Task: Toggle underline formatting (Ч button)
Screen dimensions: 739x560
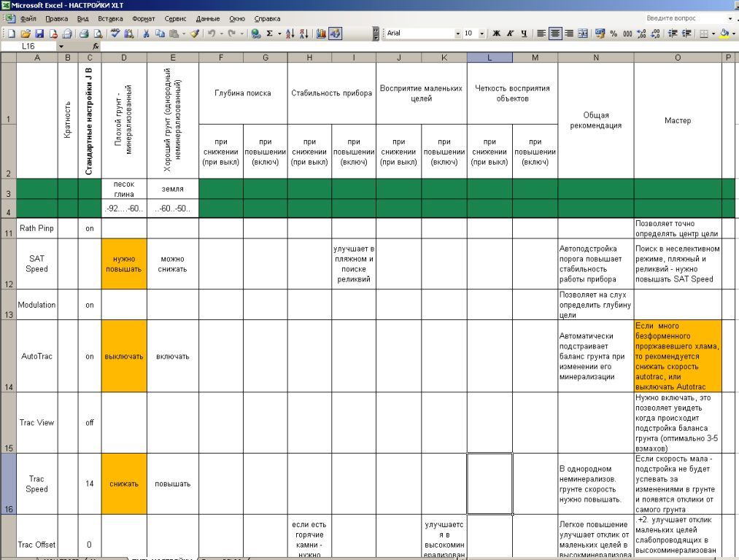Action: coord(523,34)
